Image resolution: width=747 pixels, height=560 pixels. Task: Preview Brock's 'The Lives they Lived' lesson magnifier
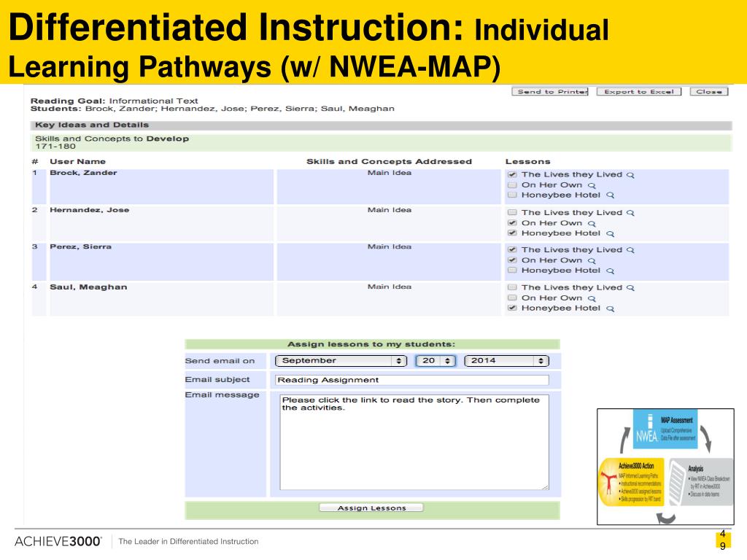point(630,175)
